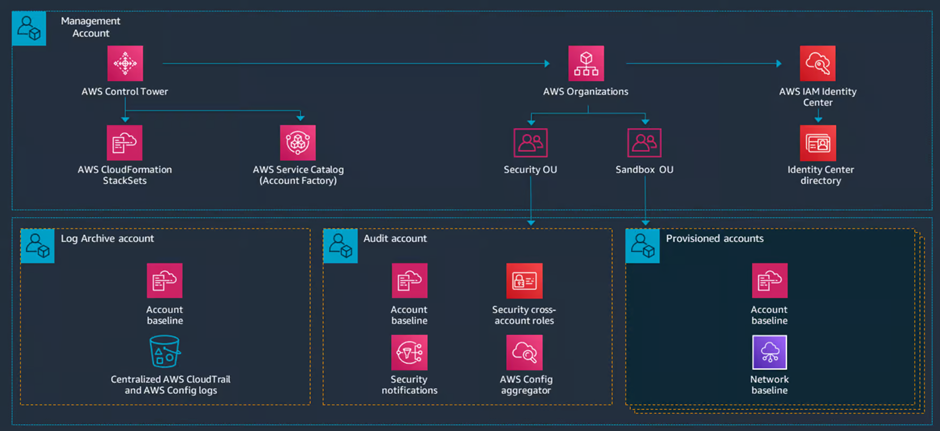Select the Identity Center directory icon
Viewport: 940px width, 431px height.
[817, 143]
